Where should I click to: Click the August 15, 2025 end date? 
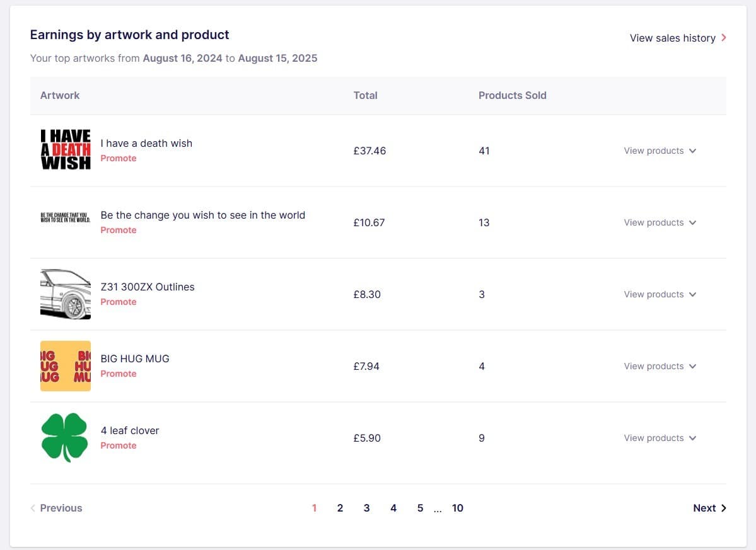(x=277, y=58)
